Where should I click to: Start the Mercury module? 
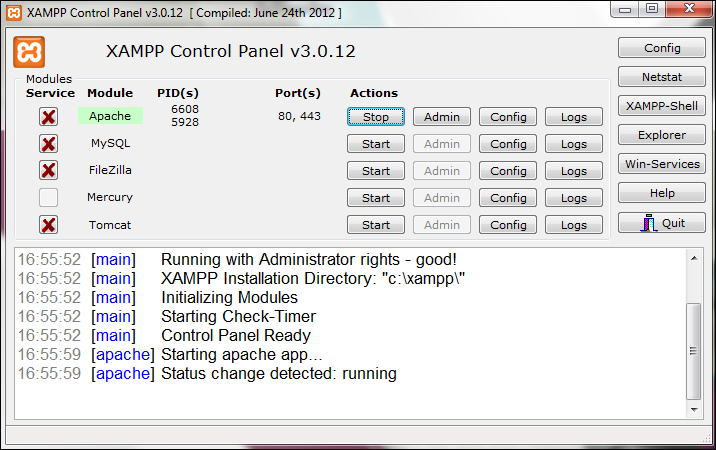(x=376, y=198)
